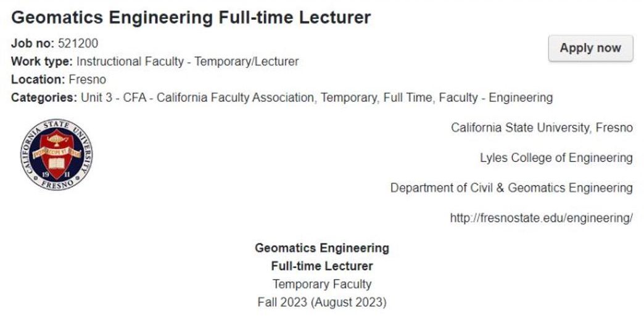The width and height of the screenshot is (644, 316).
Task: Click the Lyles College of Engineering text
Action: [x=556, y=158]
